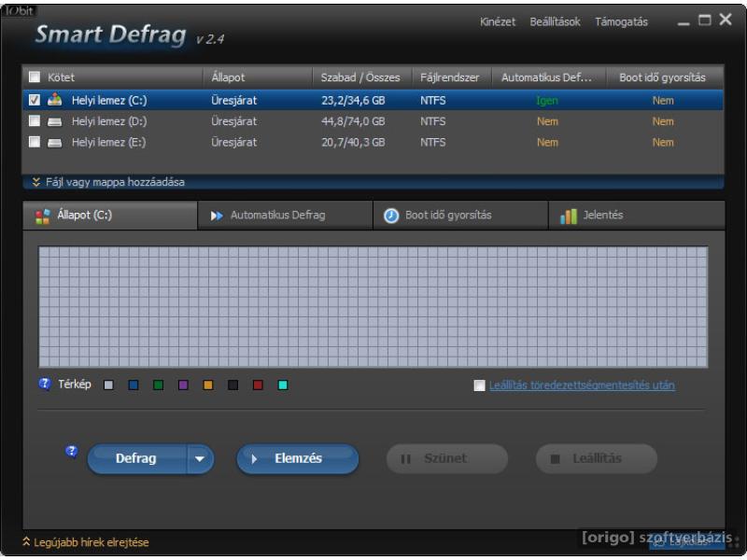
Task: Click the double chevron icon beside Fájl vagy mappa
Action: click(x=35, y=182)
